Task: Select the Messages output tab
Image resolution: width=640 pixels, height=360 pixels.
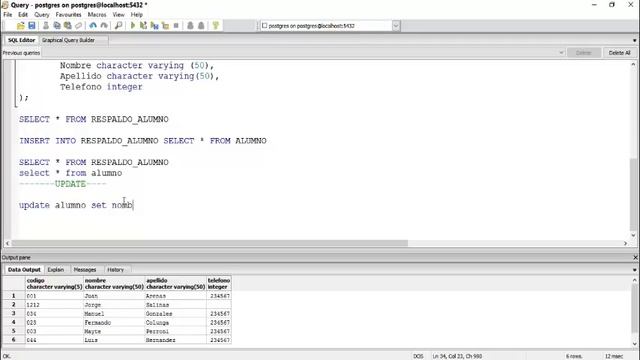Action: tap(84, 269)
